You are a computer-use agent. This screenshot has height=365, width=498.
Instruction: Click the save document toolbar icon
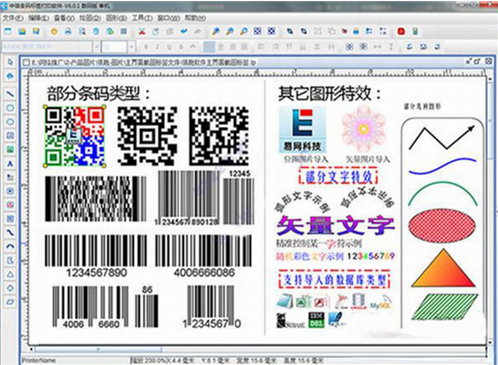pos(36,31)
